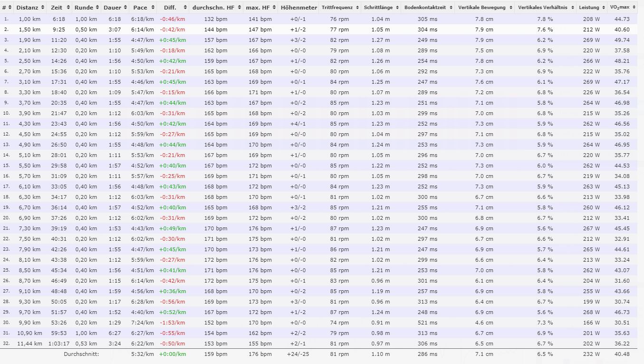This screenshot has height=364, width=644.
Task: Sort by Vertikale Bewegung column header
Action: [x=482, y=8]
